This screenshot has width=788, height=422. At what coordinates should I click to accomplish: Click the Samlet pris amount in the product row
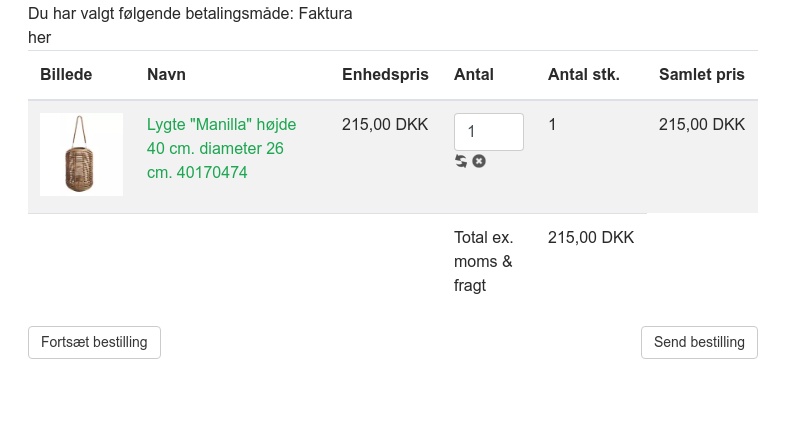click(701, 125)
